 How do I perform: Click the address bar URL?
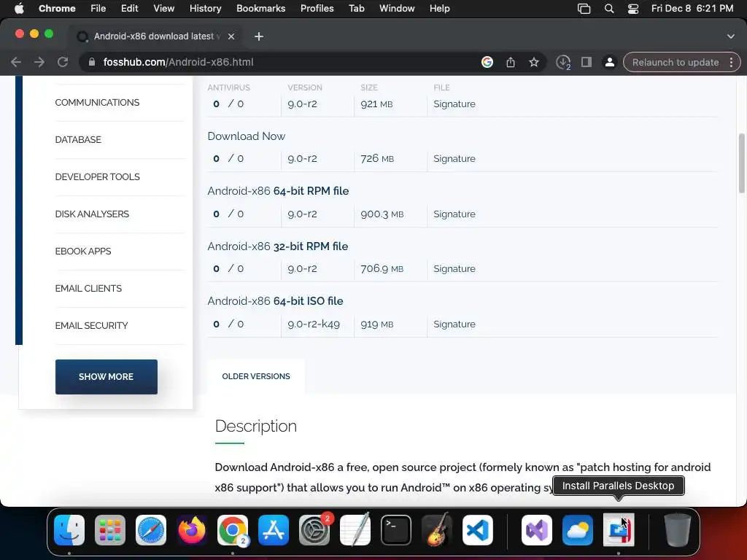pyautogui.click(x=178, y=62)
